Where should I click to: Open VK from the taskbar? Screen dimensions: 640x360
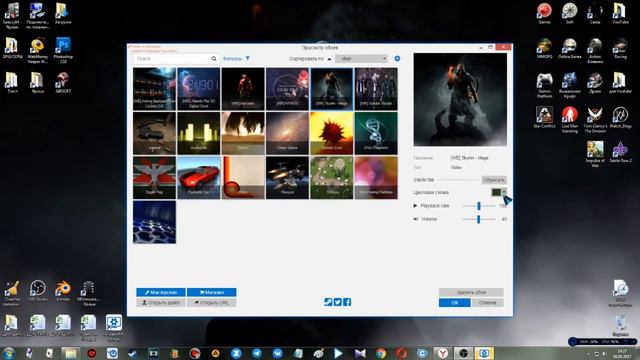[278, 353]
